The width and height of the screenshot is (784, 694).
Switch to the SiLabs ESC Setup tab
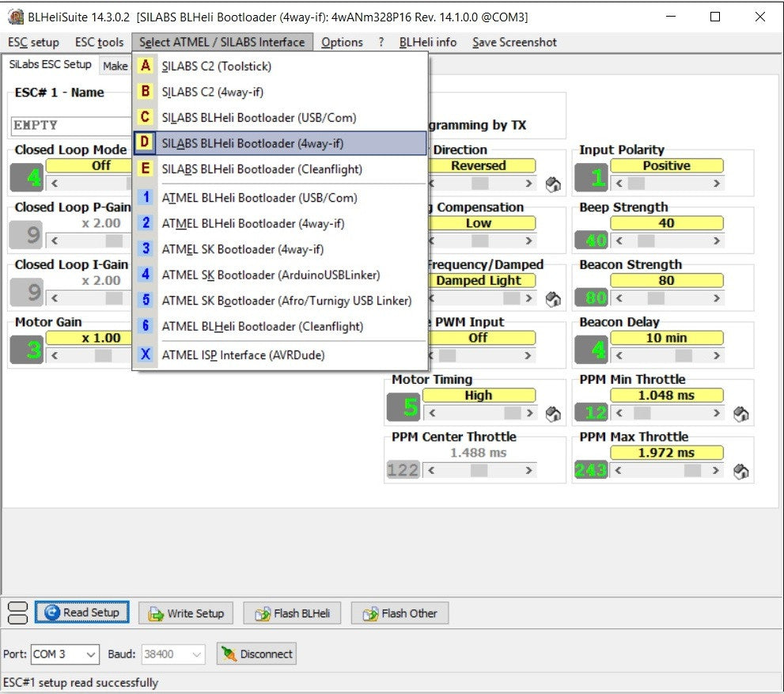[x=51, y=65]
